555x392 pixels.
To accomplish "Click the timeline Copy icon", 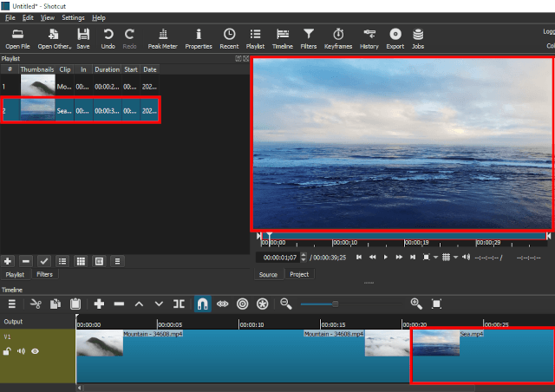I will [55, 304].
